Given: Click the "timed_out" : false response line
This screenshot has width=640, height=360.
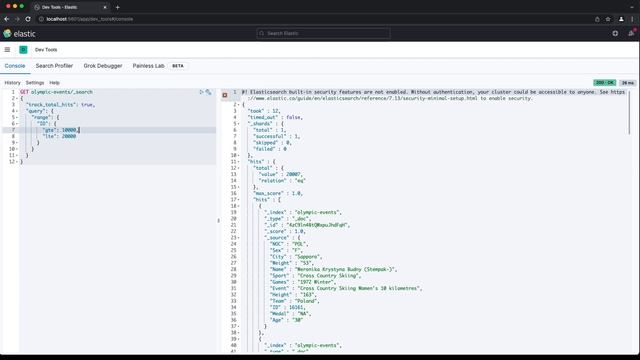Looking at the screenshot, I should (x=275, y=118).
